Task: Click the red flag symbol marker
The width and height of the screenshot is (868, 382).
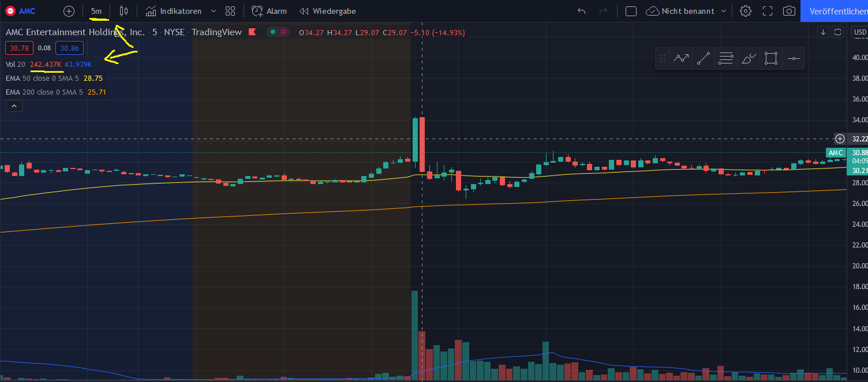Action: (253, 32)
